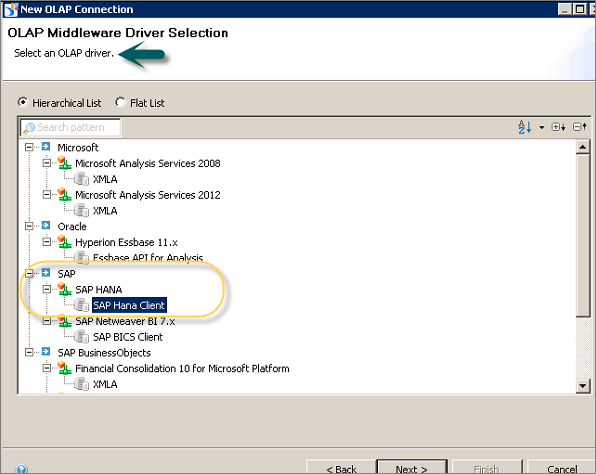Click the SAP HANA database icon
This screenshot has height=474, width=596.
[64, 289]
